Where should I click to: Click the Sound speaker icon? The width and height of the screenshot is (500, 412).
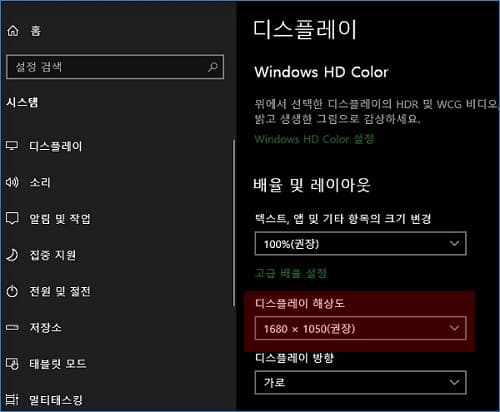[12, 182]
